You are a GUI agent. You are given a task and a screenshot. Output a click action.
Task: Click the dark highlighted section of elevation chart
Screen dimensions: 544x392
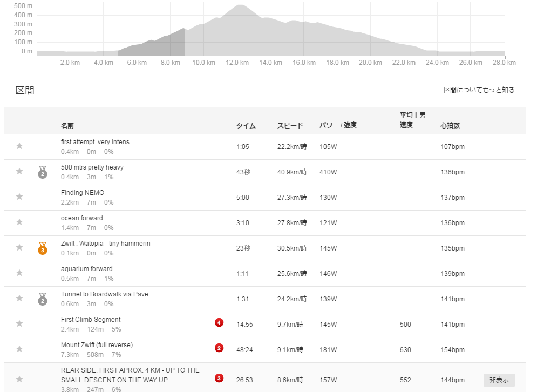[x=151, y=43]
